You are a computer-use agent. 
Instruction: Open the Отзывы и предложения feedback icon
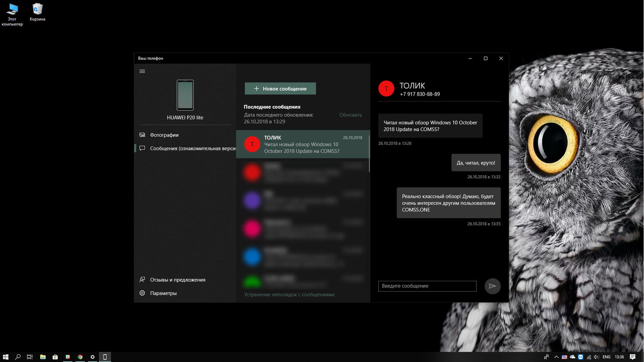click(x=142, y=280)
